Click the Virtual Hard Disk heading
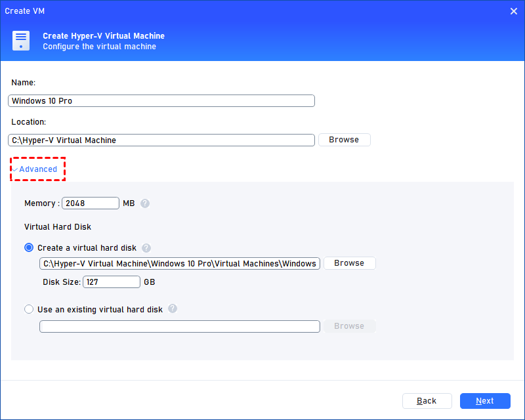Image resolution: width=525 pixels, height=420 pixels. (58, 227)
